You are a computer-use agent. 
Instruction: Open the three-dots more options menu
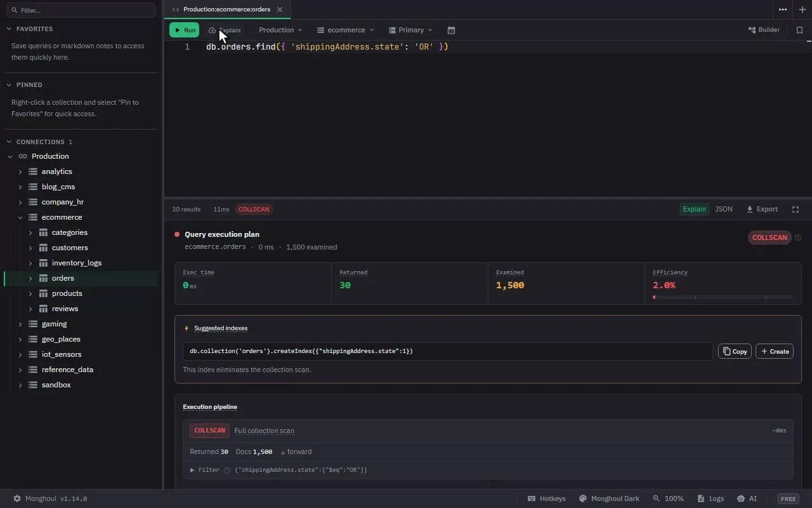pos(783,10)
